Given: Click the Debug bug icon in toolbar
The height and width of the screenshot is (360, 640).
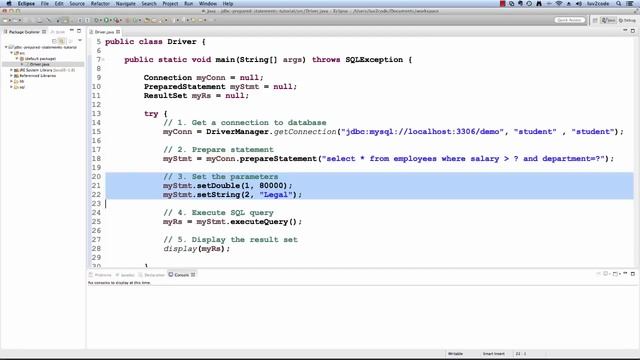Looking at the screenshot, I should 97,20.
